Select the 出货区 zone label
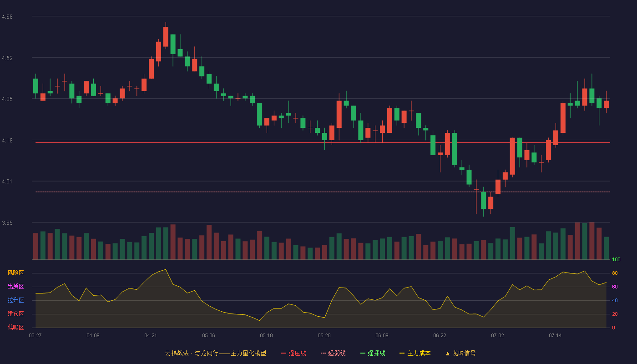637x364 pixels. coord(15,287)
